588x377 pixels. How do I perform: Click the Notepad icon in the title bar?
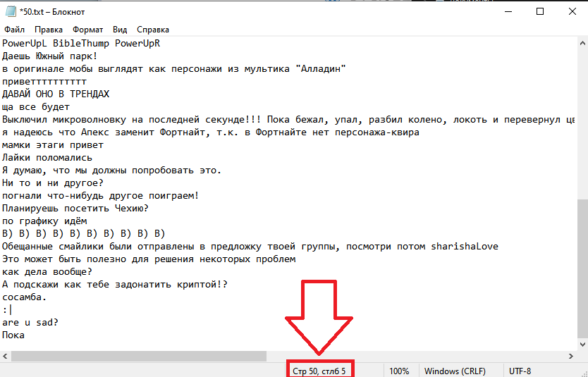coord(10,12)
